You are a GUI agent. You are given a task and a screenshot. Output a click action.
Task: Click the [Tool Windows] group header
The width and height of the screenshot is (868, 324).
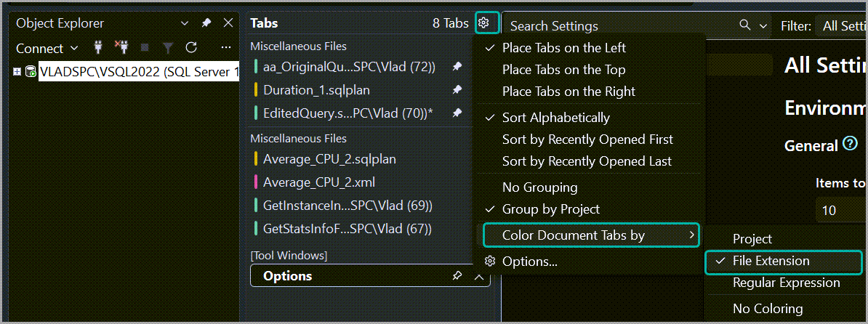coord(289,256)
